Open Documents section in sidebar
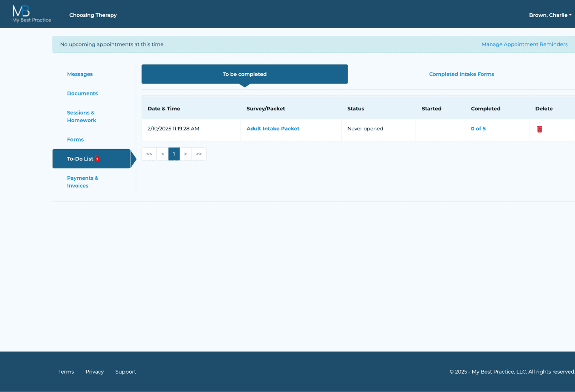The height and width of the screenshot is (392, 575). point(82,93)
